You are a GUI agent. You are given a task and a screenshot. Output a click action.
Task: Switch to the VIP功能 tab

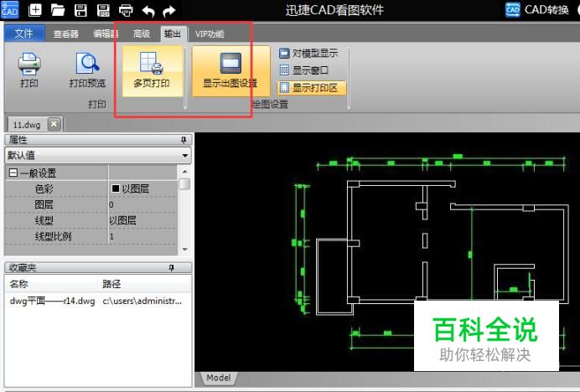click(x=210, y=34)
